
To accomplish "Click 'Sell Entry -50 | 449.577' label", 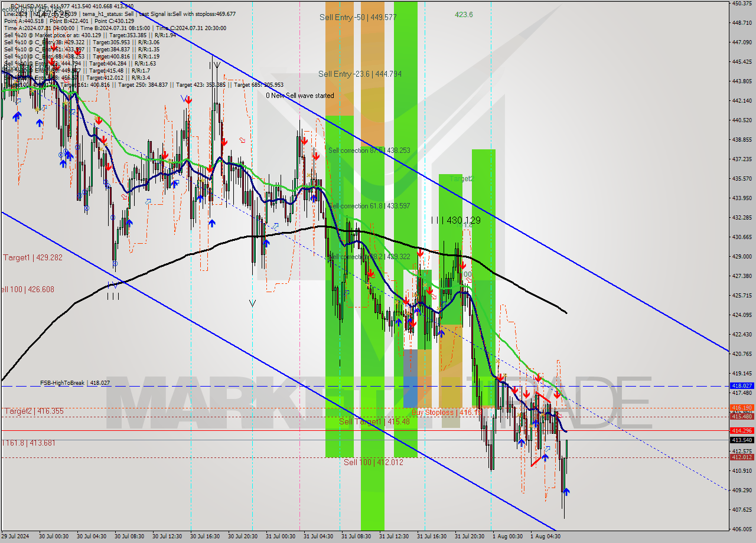I will pyautogui.click(x=358, y=17).
